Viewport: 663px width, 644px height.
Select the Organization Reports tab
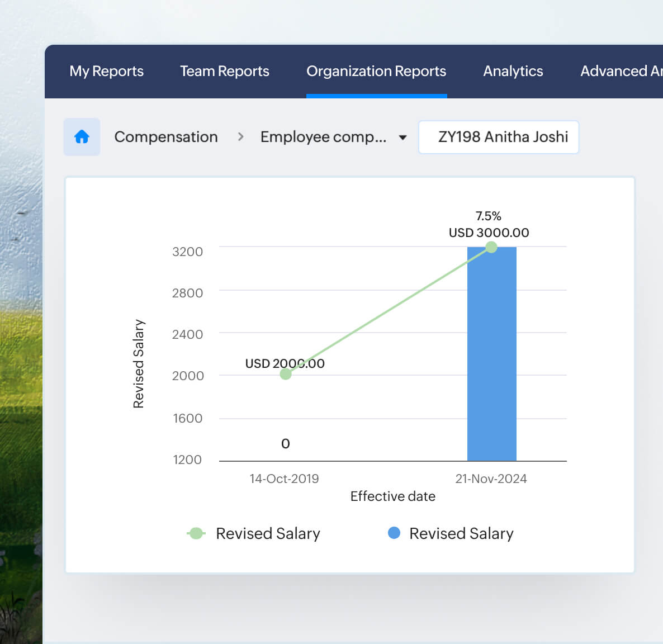click(376, 71)
